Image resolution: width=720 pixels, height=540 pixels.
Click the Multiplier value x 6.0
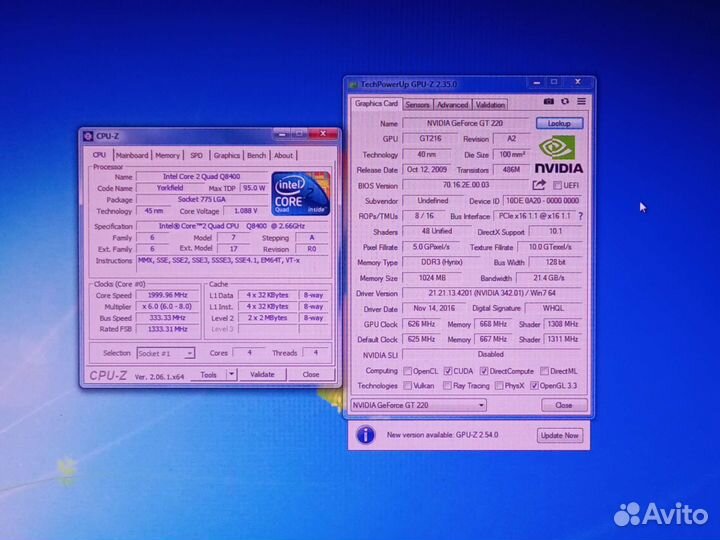(x=168, y=306)
